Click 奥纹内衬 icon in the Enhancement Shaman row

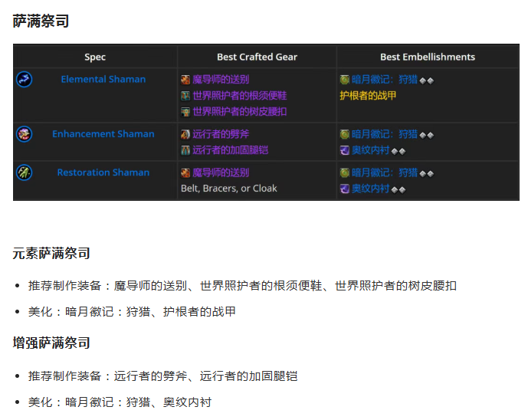(x=345, y=150)
